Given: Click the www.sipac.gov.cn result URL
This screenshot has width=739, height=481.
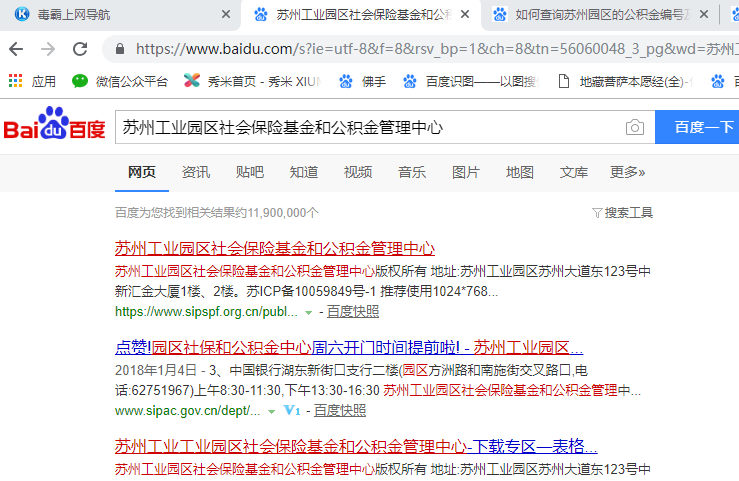Looking at the screenshot, I should click(188, 411).
